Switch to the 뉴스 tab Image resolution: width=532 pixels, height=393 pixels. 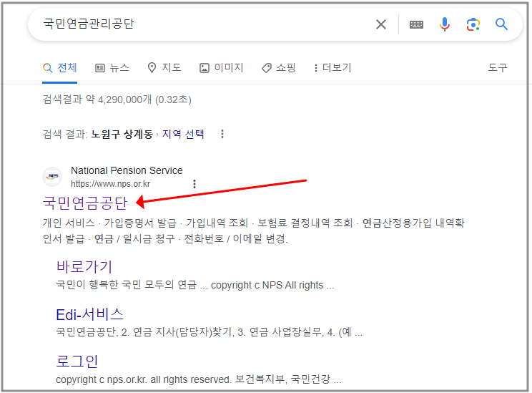click(x=112, y=68)
